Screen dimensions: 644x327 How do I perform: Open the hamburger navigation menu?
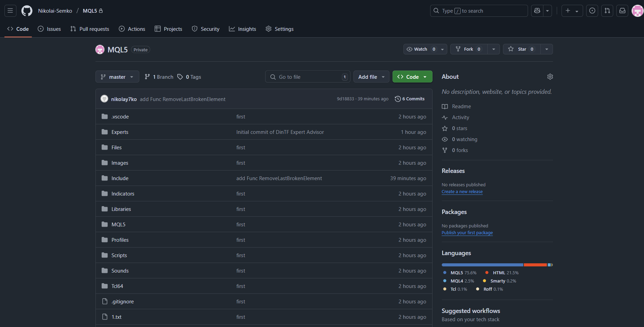click(10, 11)
